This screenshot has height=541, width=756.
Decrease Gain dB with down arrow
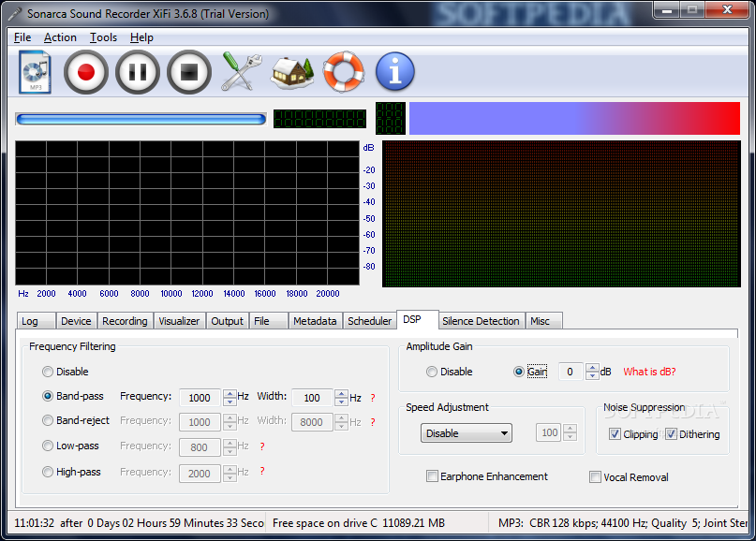coord(593,375)
